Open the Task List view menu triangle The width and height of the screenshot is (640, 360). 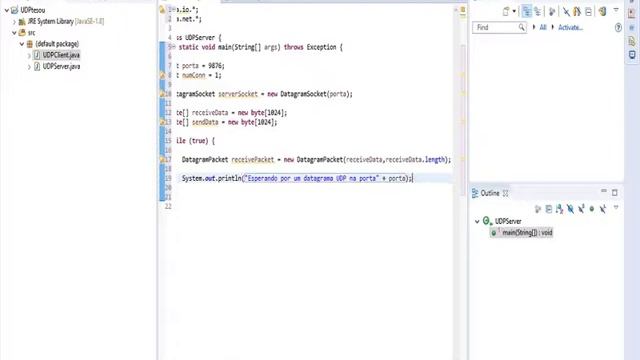[x=616, y=11]
